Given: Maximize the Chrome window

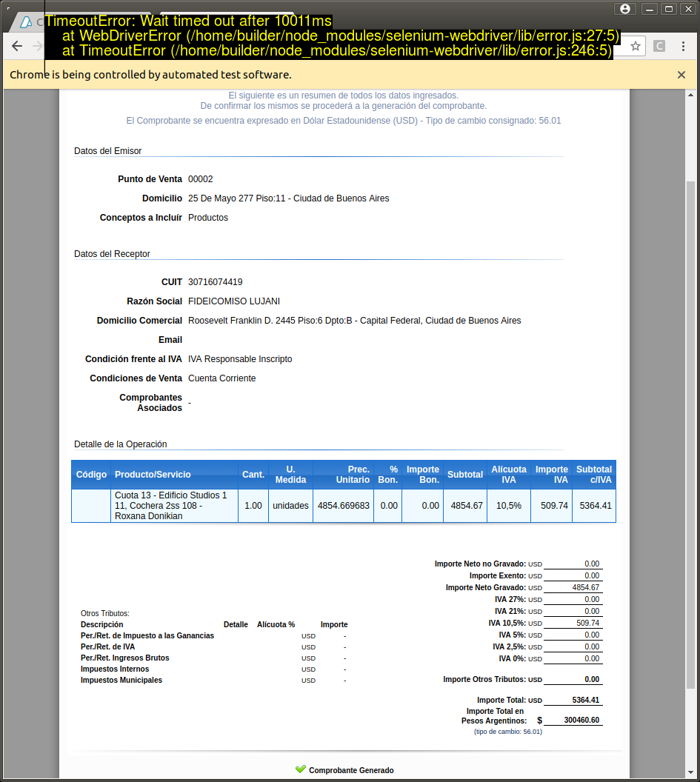Looking at the screenshot, I should (669, 9).
